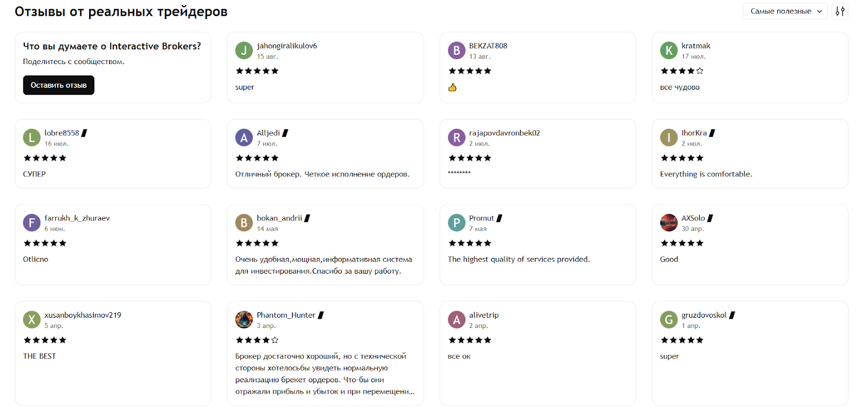Click BEKZAT808's avatar circle
868x417 pixels.
456,50
